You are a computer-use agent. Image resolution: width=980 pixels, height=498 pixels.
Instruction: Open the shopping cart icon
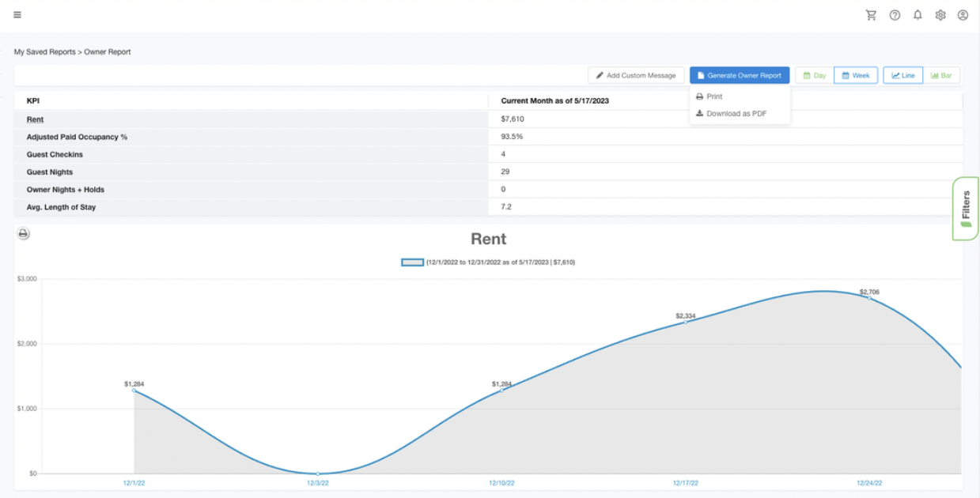click(x=872, y=15)
